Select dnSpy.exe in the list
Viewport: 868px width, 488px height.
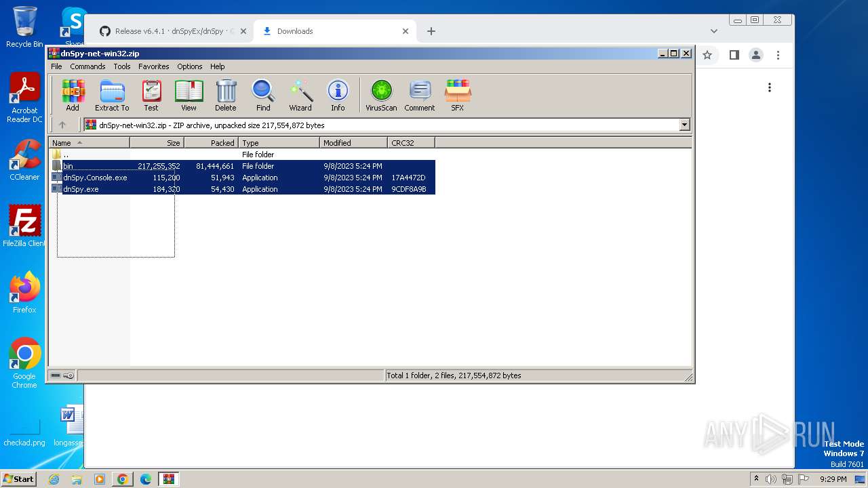(243, 189)
